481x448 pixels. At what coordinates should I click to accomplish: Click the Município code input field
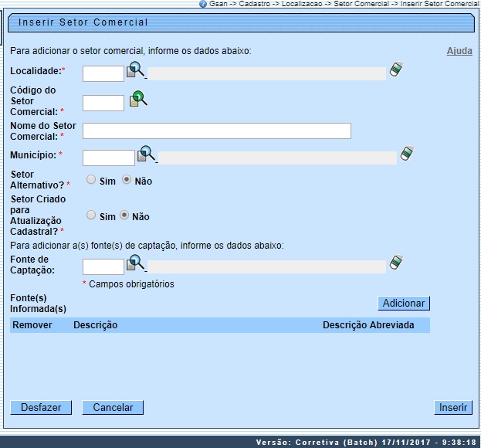pos(108,158)
